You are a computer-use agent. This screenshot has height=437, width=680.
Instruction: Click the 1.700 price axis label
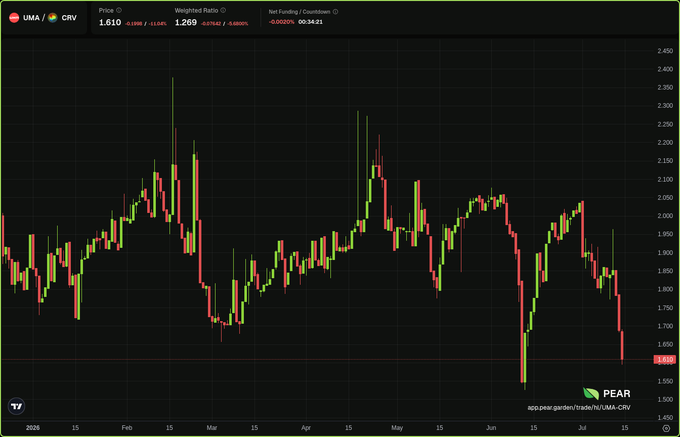[665, 326]
